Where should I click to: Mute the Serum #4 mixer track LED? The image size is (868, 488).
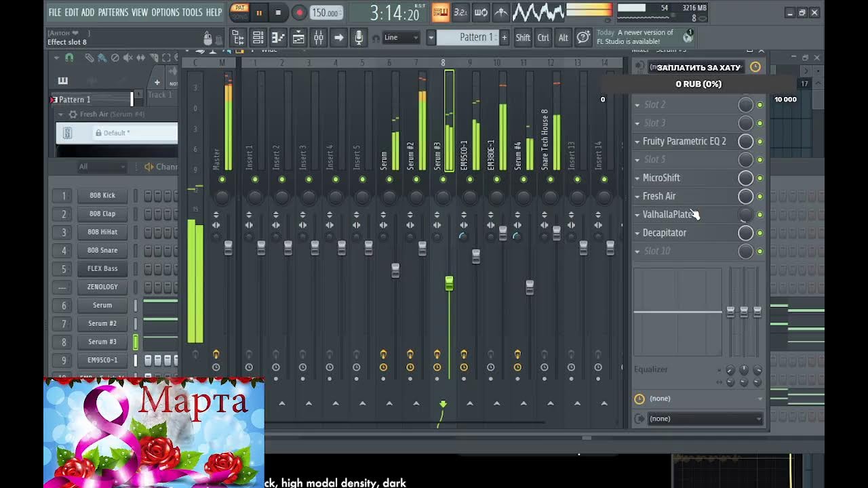point(524,180)
